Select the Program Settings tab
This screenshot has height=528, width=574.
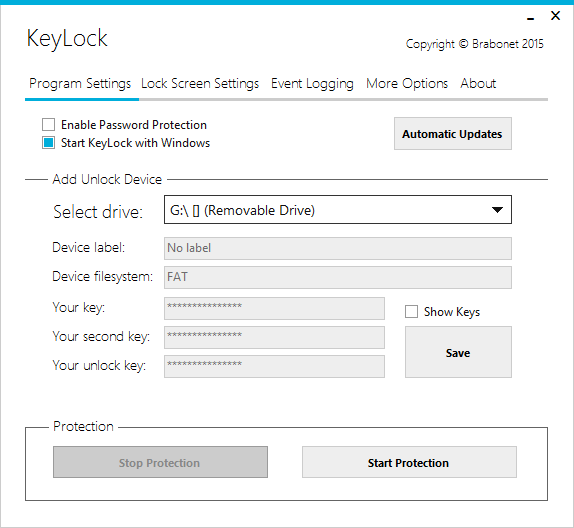coord(80,83)
